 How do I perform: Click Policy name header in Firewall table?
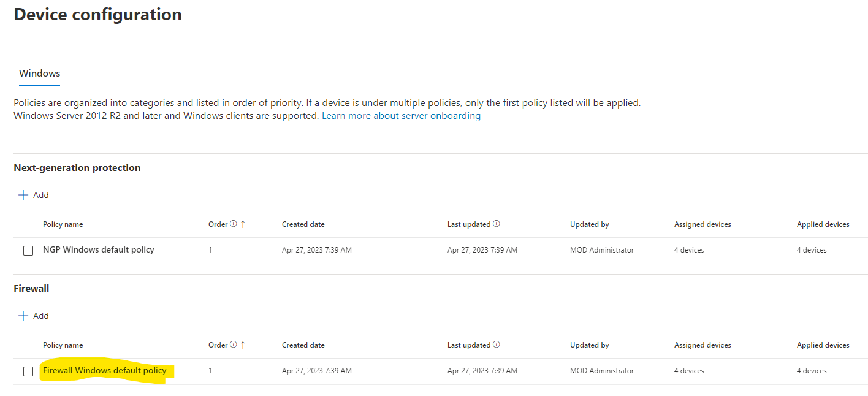(63, 345)
